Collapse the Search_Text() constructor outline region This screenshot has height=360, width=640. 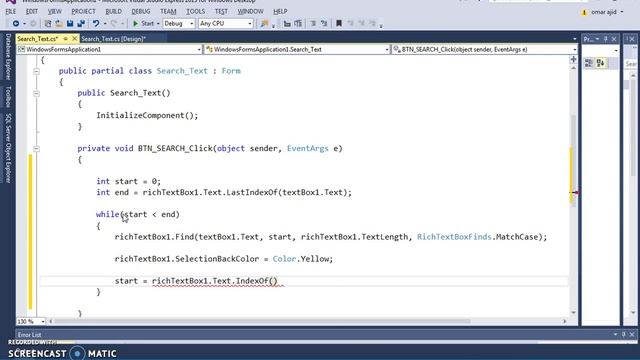click(x=36, y=93)
